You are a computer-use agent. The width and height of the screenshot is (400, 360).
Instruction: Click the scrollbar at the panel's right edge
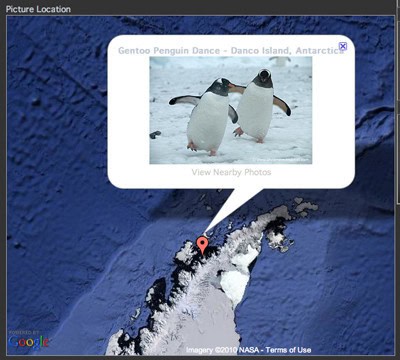(397, 110)
